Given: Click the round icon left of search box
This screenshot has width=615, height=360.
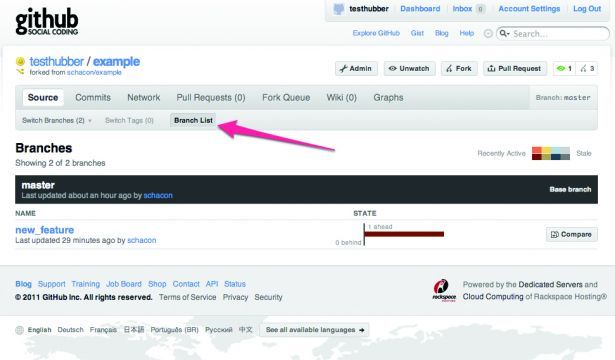Looking at the screenshot, I should [x=488, y=34].
